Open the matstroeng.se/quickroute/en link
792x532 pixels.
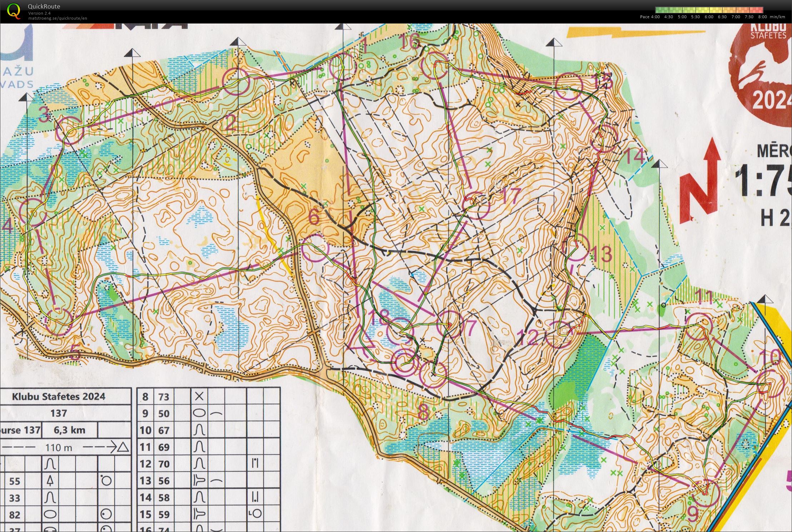[58, 18]
